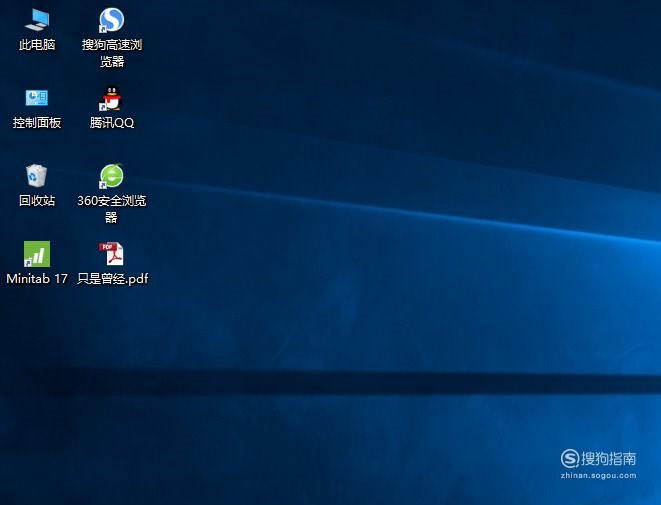Click the label text "360安全浏览器"
The width and height of the screenshot is (661, 505).
(x=112, y=209)
